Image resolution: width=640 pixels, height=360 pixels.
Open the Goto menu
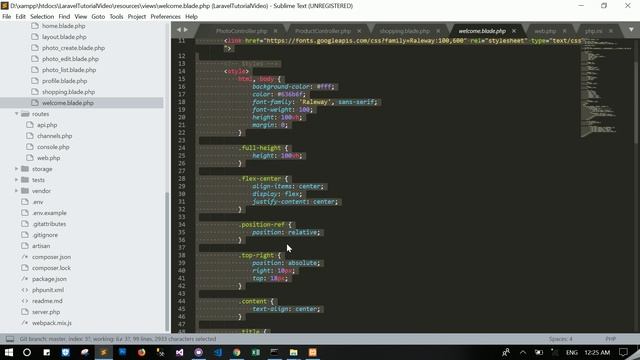click(98, 17)
